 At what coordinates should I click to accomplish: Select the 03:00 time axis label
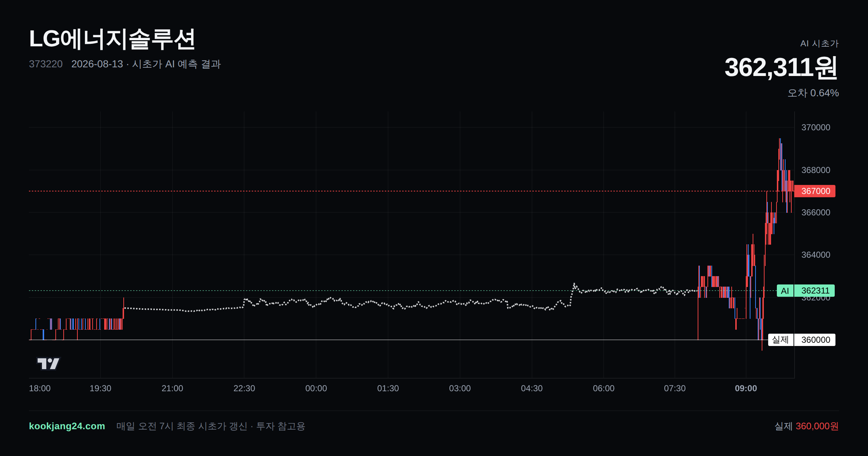pos(460,388)
